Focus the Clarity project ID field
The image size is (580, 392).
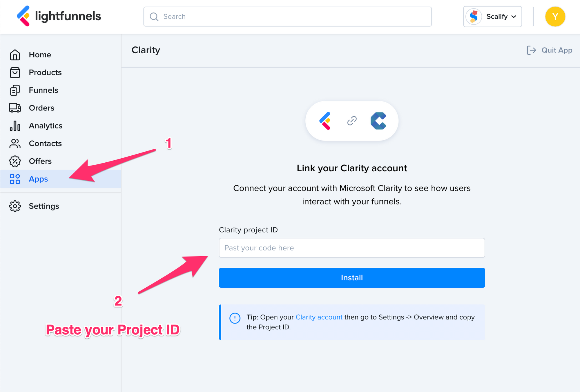click(x=352, y=248)
